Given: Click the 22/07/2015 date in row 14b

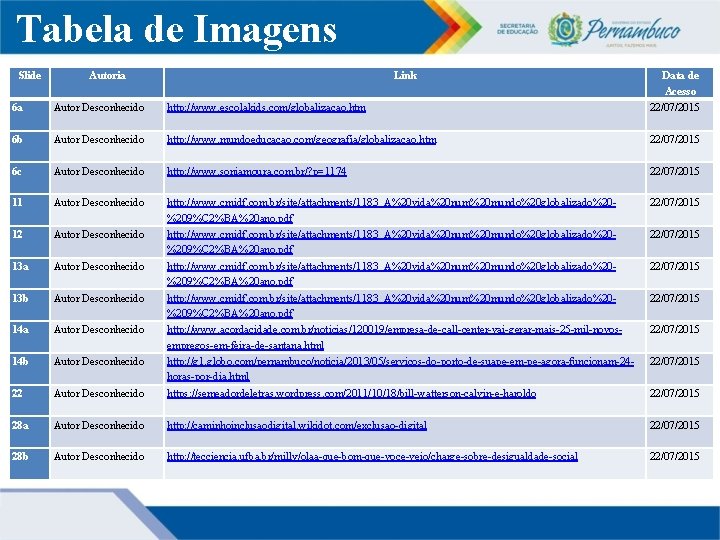Looking at the screenshot, I should 674,361.
